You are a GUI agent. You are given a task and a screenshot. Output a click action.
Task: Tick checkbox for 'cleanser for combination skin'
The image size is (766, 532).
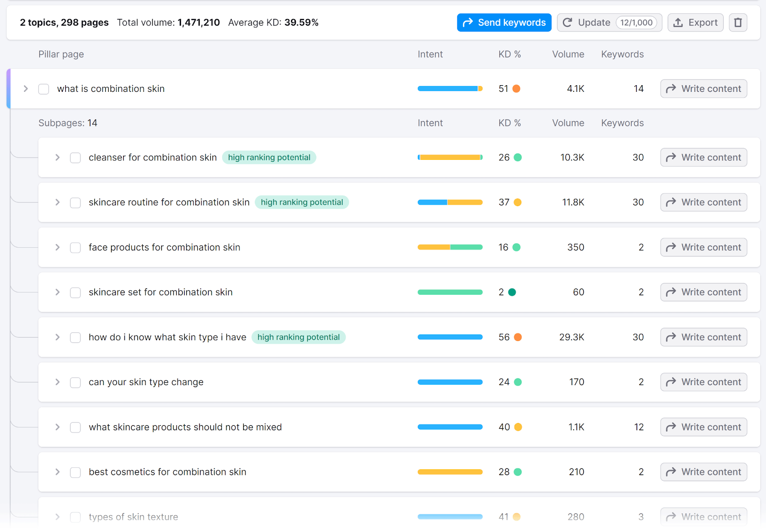coord(75,158)
